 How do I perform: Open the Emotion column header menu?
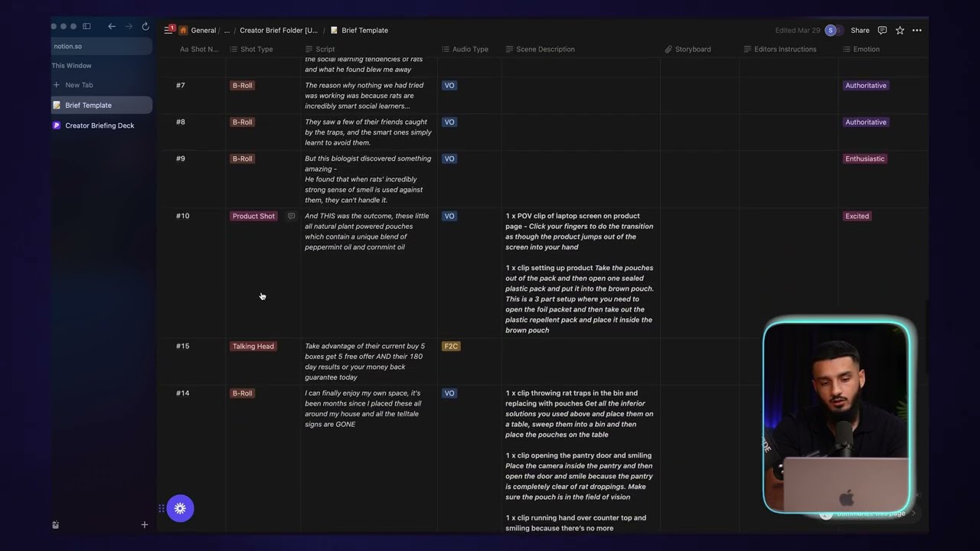point(866,49)
